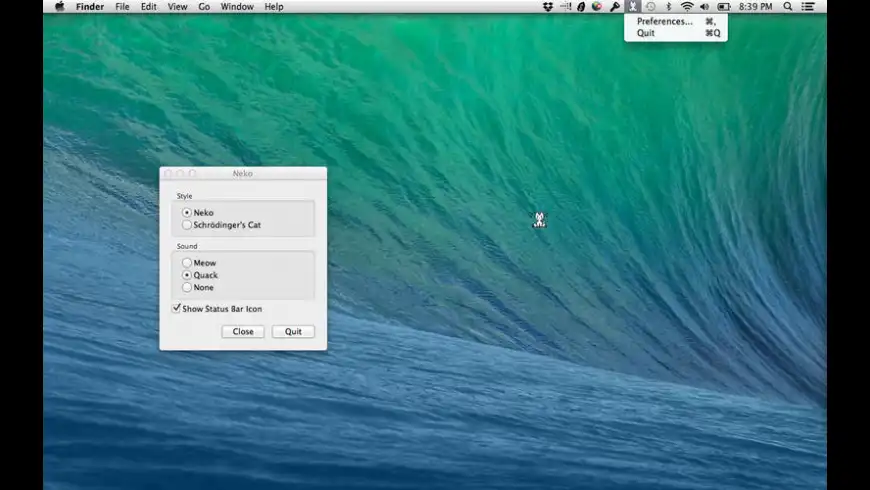Open the Apple menu
The image size is (870, 490).
[x=59, y=6]
